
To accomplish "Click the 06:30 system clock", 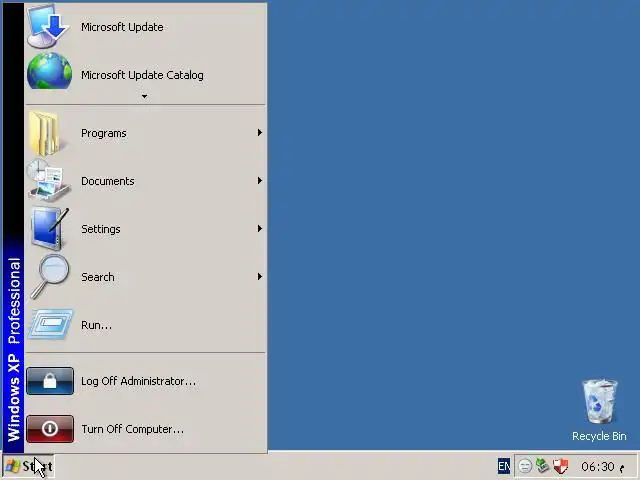I will 598,467.
